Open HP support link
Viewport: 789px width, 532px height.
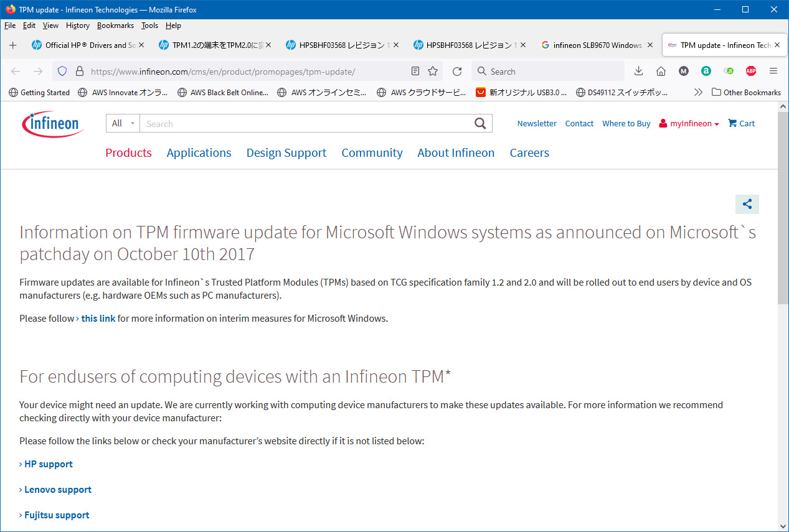coord(48,464)
